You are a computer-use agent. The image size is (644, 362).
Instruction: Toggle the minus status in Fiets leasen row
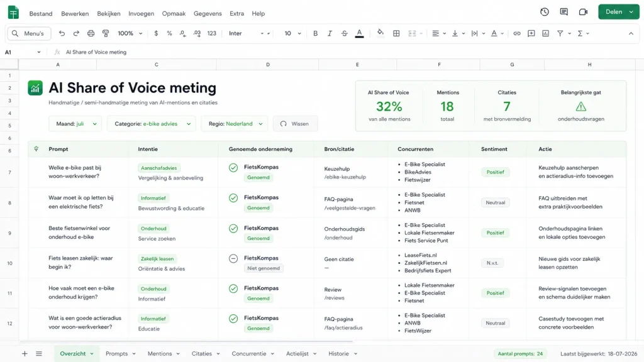[233, 258]
